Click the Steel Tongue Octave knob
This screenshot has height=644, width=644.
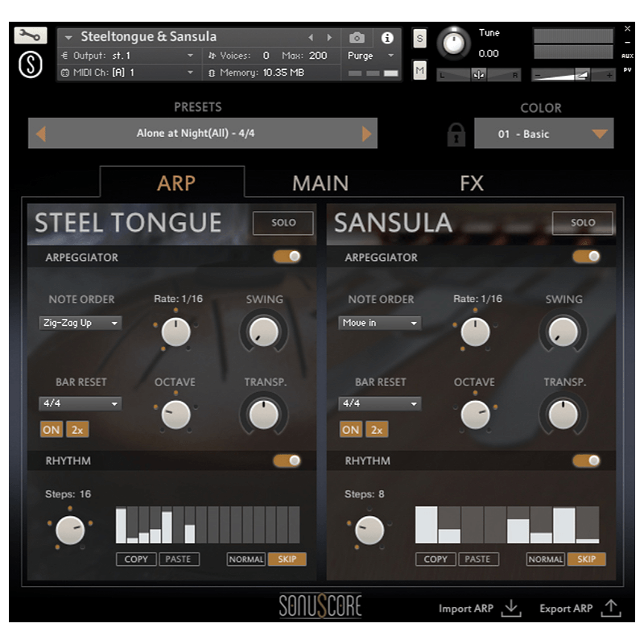(x=175, y=415)
